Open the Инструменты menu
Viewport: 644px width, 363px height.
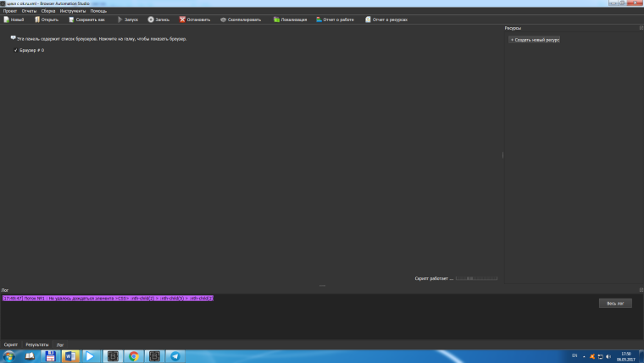click(x=72, y=10)
